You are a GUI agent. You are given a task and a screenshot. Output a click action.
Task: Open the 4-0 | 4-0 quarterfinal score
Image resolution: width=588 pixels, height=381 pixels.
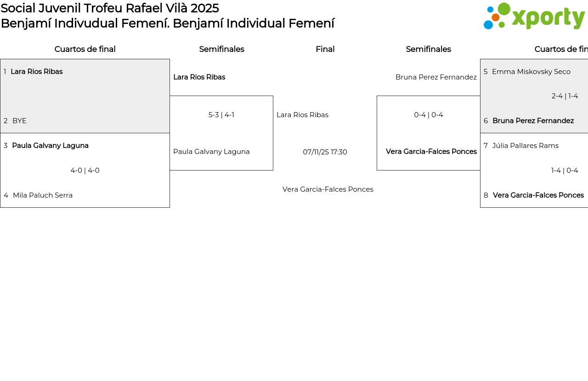point(85,171)
